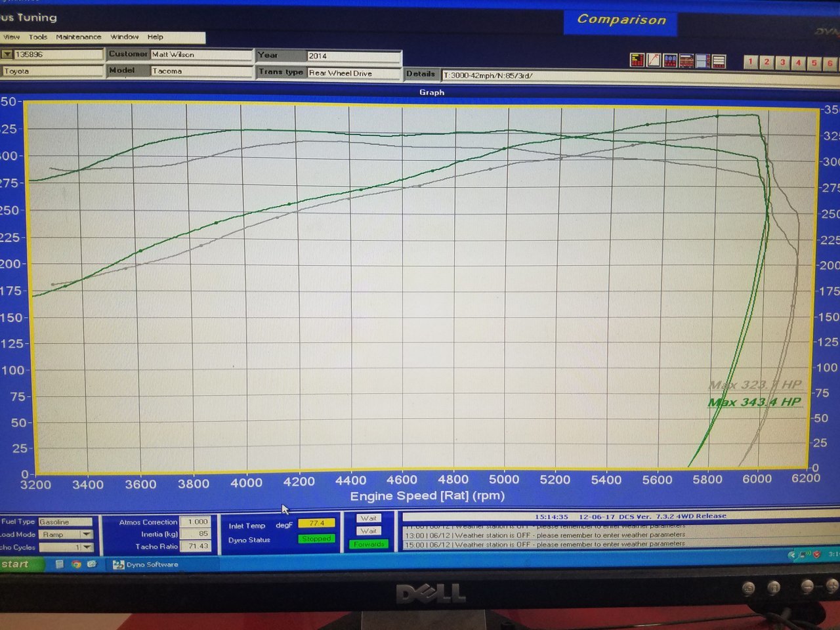
Task: Launch Chrome from the taskbar quick launch
Action: pos(76,564)
